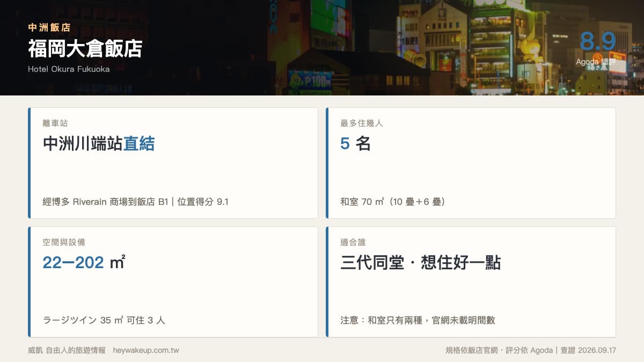Click the hotel title 福岡大倉飯店
Viewport: 644px width, 362px height.
click(85, 48)
